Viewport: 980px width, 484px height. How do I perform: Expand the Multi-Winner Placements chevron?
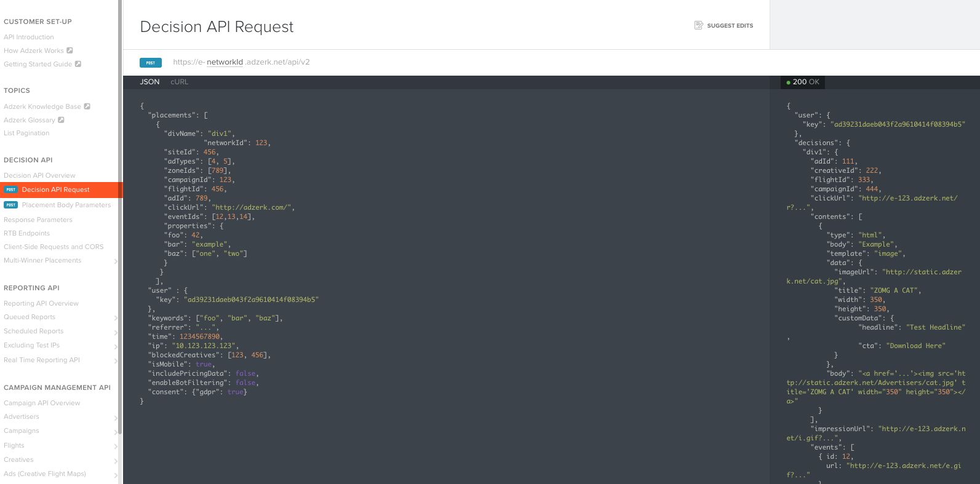(116, 261)
